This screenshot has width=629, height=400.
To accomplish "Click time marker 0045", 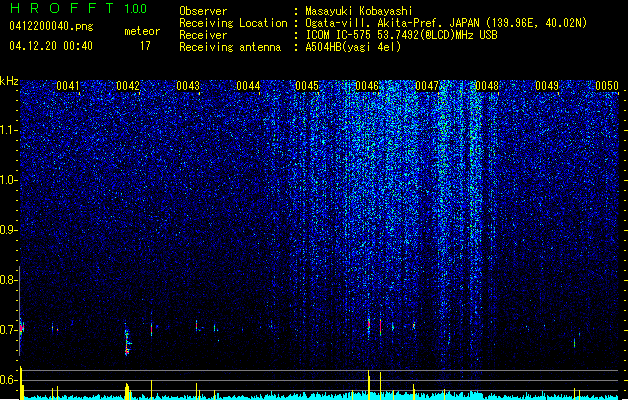I will point(307,86).
